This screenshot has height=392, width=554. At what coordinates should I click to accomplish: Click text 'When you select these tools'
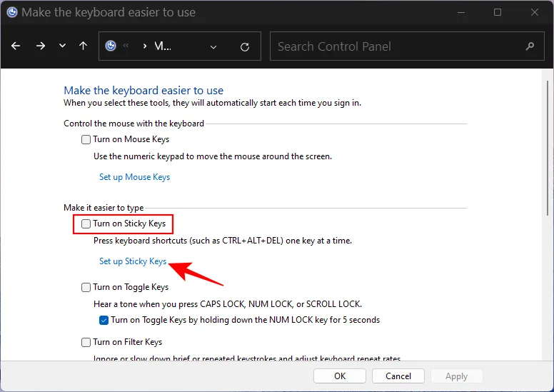point(116,103)
